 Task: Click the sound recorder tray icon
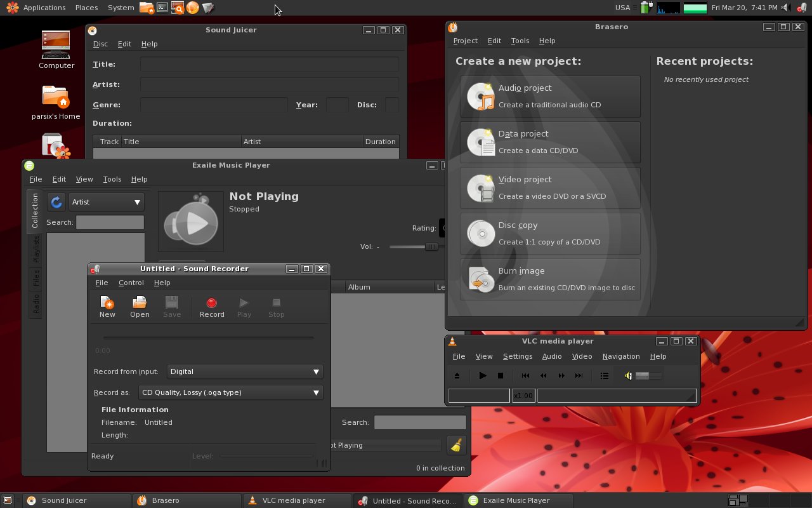(802, 8)
